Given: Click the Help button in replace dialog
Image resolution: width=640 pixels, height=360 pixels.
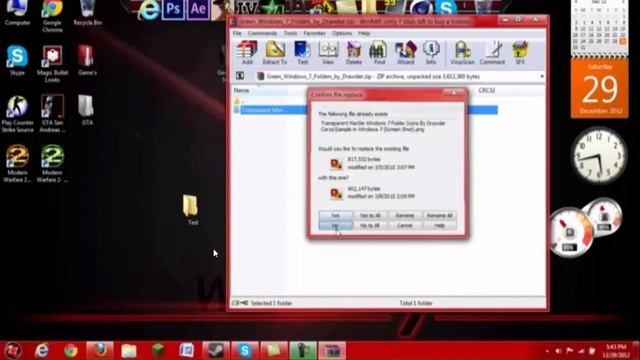Looking at the screenshot, I should click(x=440, y=225).
